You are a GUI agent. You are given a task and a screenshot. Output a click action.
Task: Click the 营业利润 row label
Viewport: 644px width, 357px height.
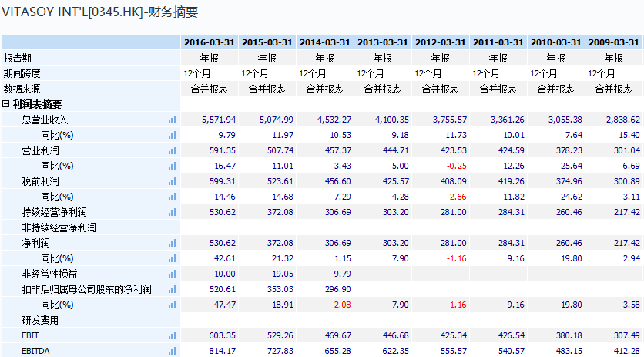tap(41, 150)
